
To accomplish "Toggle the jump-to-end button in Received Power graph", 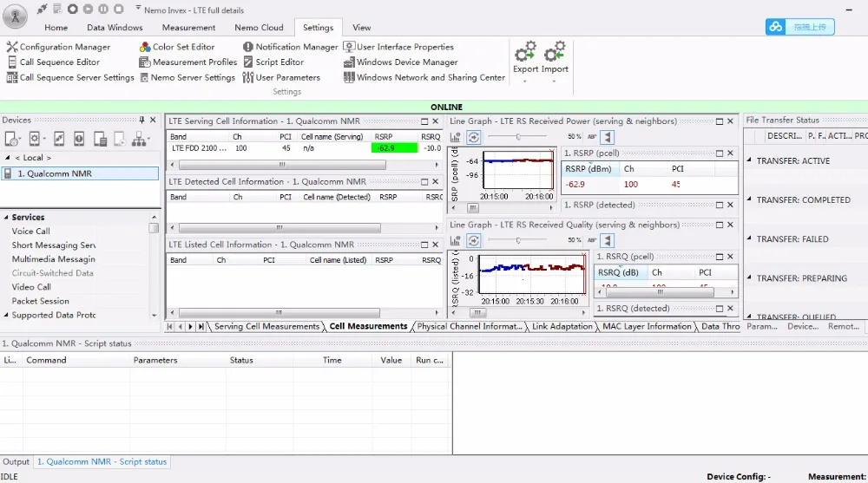I will 608,137.
